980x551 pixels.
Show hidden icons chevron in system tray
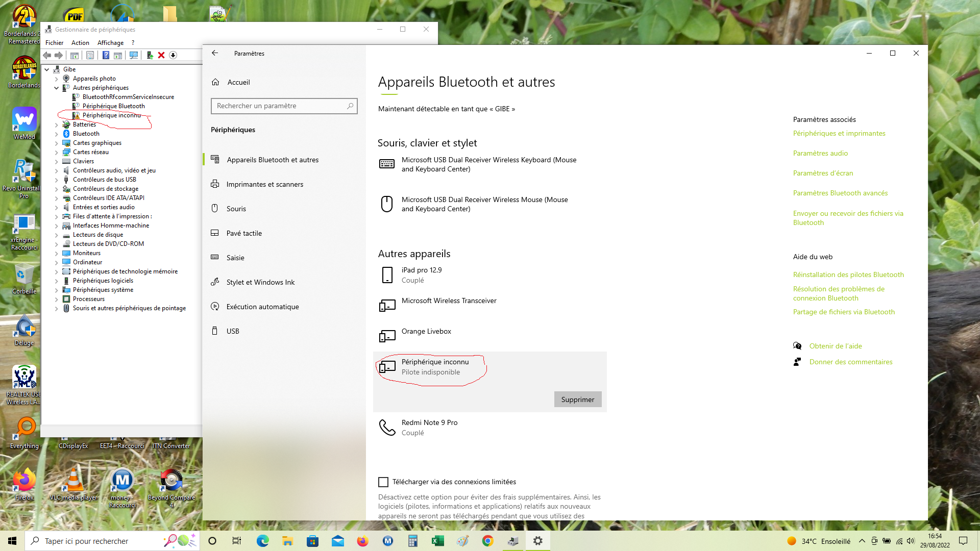(862, 541)
